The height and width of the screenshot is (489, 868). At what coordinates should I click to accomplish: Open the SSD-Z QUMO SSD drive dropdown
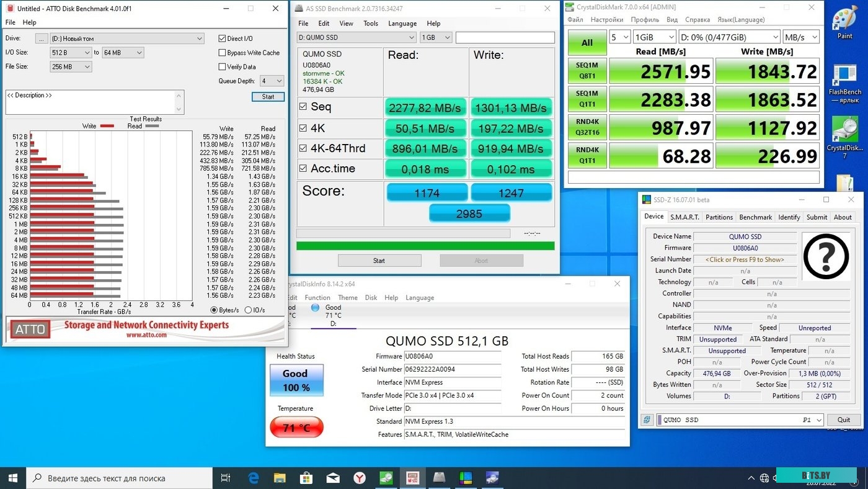740,420
